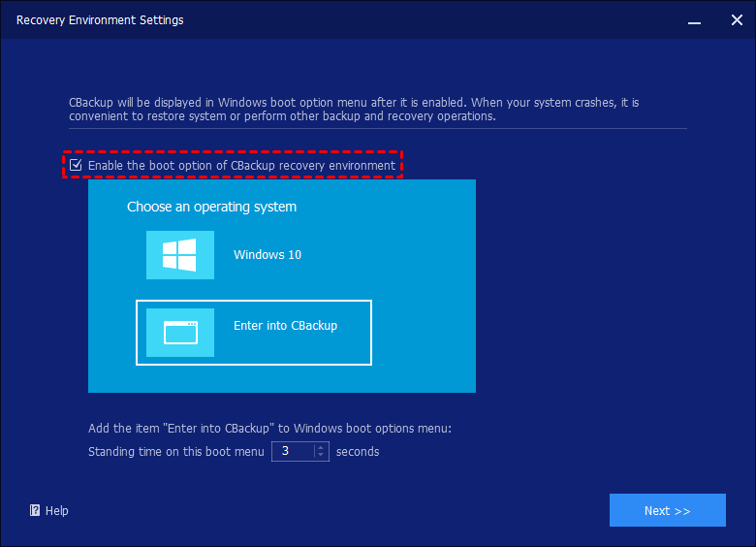
Task: Toggle the enable boot option checkbox
Action: click(x=76, y=166)
